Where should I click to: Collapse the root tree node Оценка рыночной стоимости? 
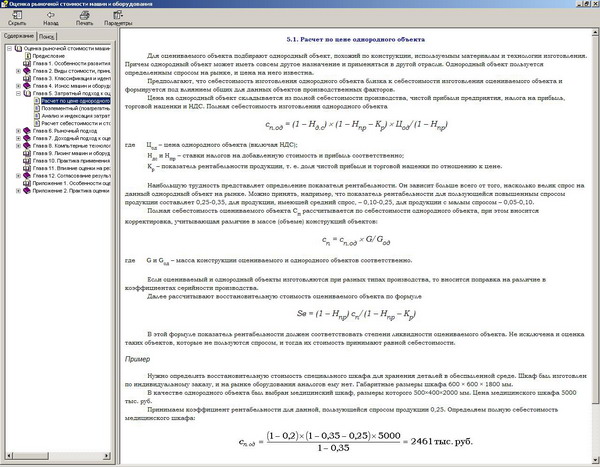click(x=10, y=49)
